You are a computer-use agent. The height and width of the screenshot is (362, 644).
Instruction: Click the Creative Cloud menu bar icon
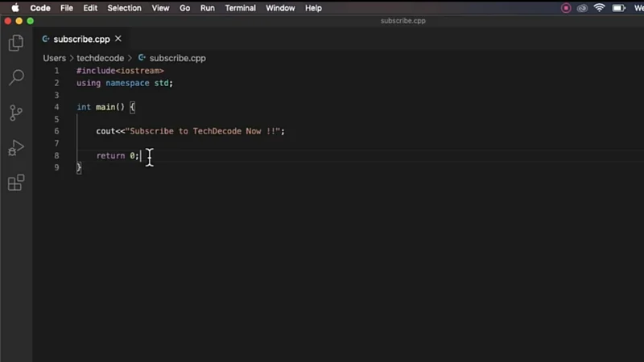(x=582, y=8)
